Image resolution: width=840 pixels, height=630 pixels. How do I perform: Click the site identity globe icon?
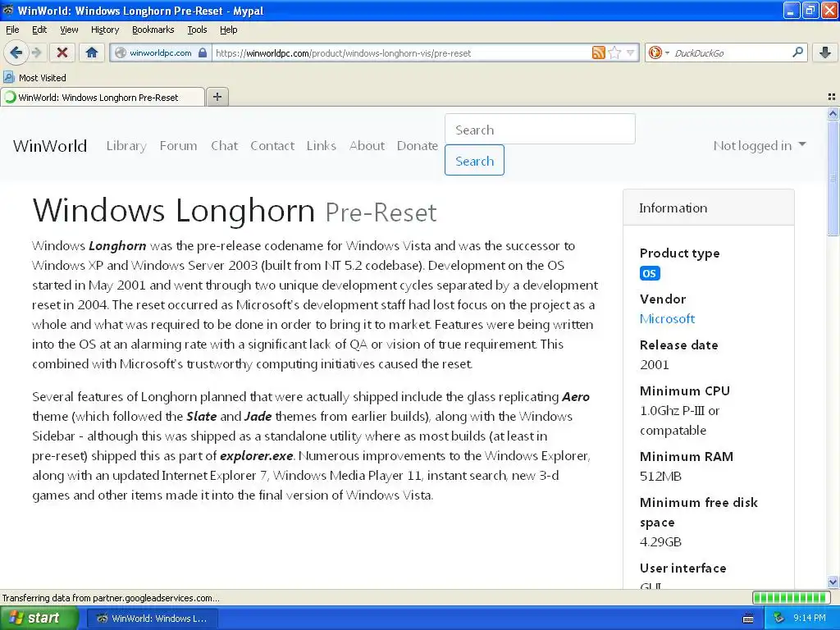tap(121, 52)
